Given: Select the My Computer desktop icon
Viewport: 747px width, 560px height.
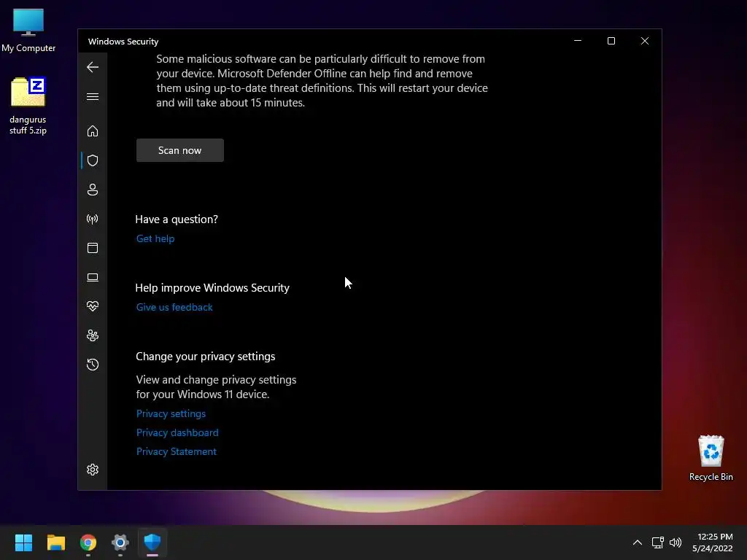Looking at the screenshot, I should click(x=28, y=31).
